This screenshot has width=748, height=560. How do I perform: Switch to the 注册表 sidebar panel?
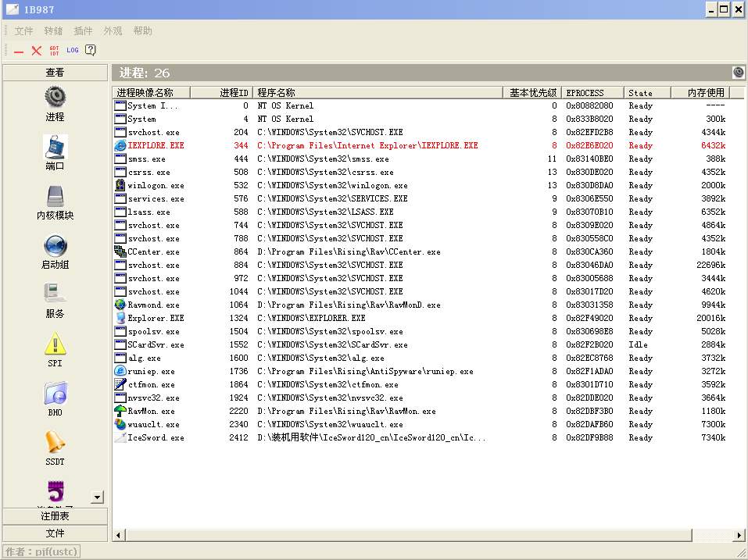click(x=55, y=516)
